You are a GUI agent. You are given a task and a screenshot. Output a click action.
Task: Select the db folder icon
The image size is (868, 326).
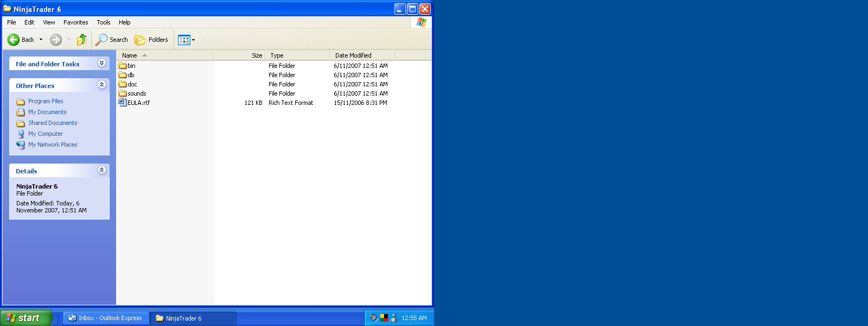click(x=123, y=75)
